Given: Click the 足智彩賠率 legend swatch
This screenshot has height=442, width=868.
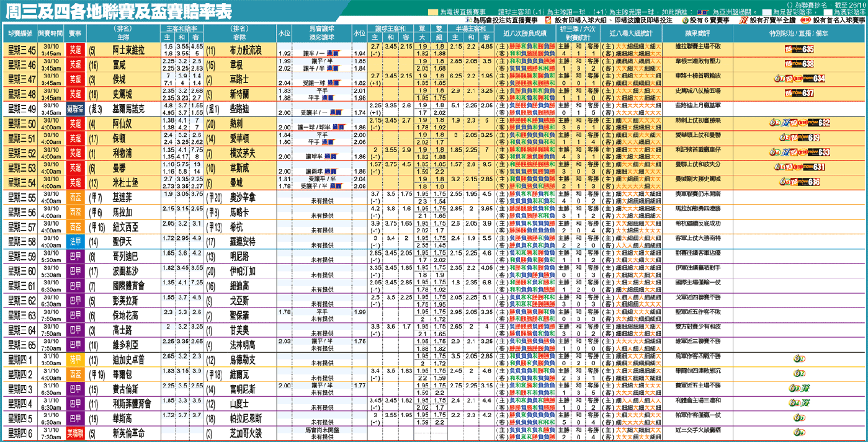Looking at the screenshot, I should 767,12.
